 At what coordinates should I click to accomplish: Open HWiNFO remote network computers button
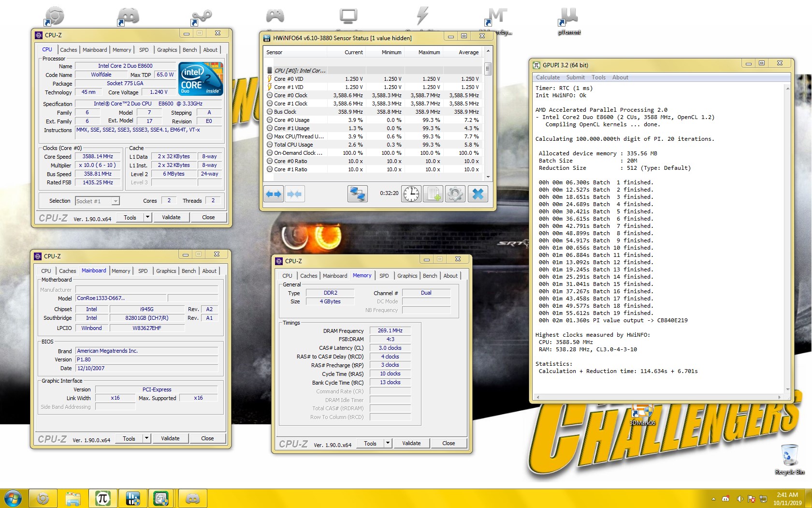tap(357, 194)
